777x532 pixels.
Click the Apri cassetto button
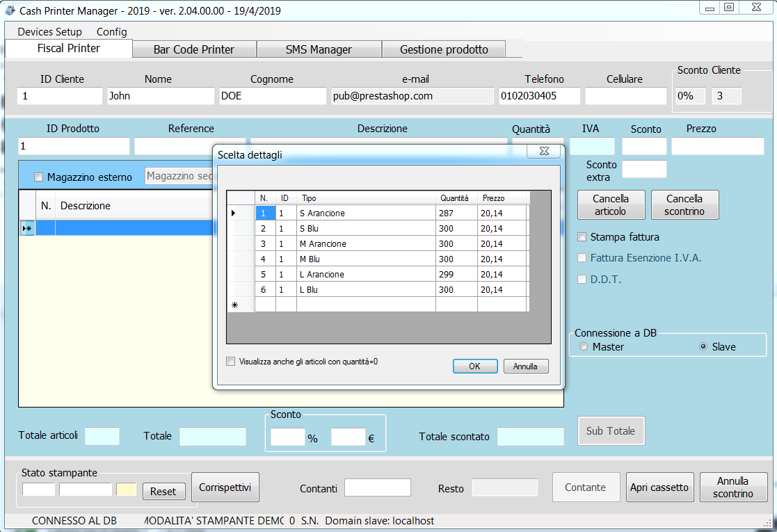point(659,487)
